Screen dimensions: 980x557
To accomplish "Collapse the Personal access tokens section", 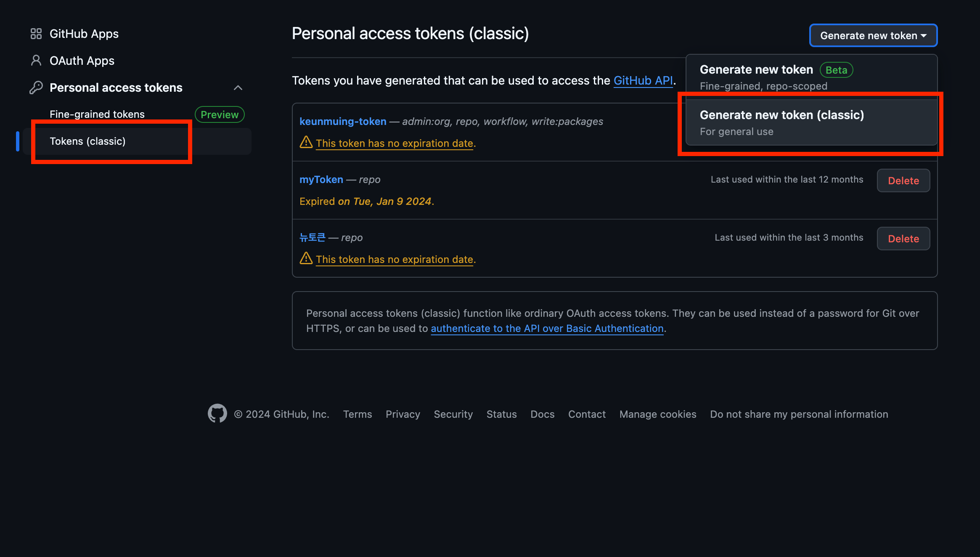I will [x=238, y=88].
